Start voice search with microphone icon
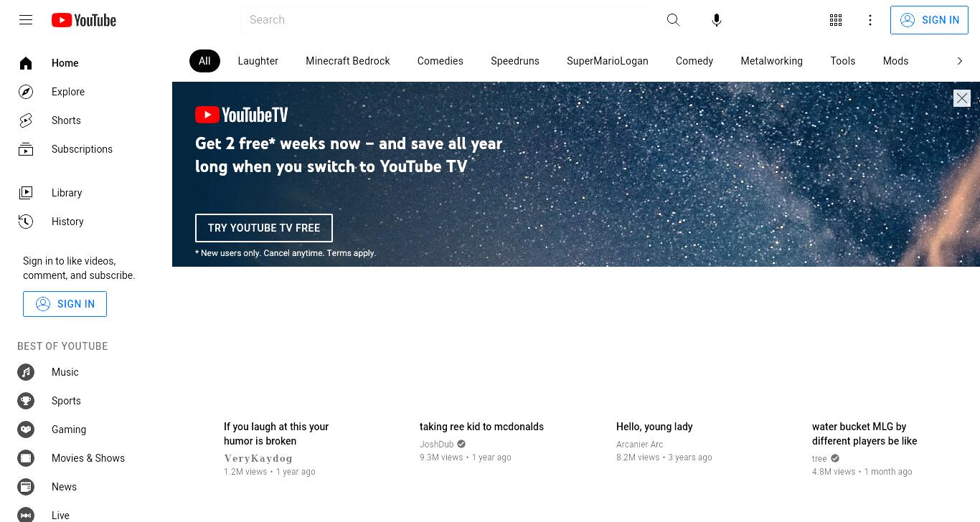This screenshot has height=522, width=980. pyautogui.click(x=716, y=20)
